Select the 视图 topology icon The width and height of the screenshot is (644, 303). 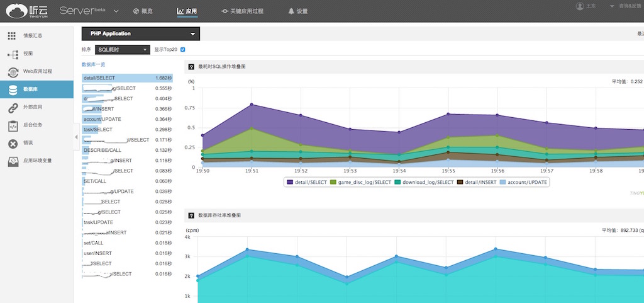pos(13,54)
